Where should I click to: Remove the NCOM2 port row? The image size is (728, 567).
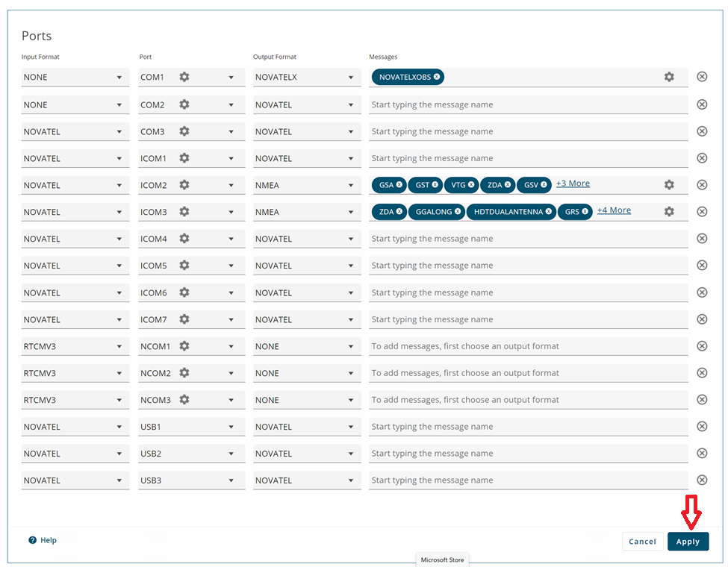click(702, 373)
